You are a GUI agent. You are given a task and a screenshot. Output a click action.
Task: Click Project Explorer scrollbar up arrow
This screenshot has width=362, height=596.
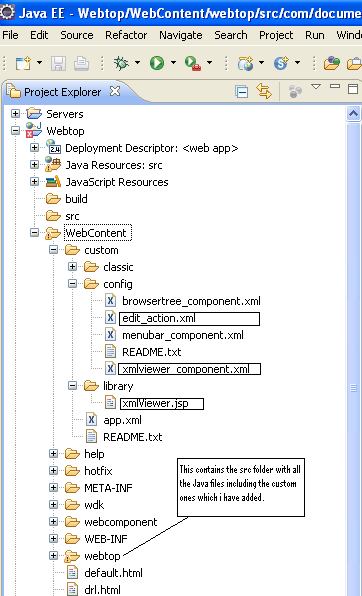point(353,113)
